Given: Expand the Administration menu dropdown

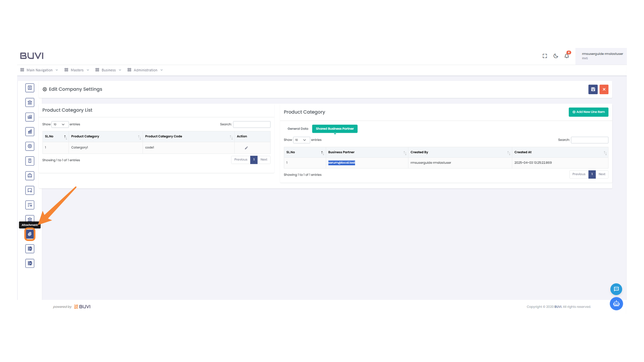Looking at the screenshot, I should coord(145,70).
